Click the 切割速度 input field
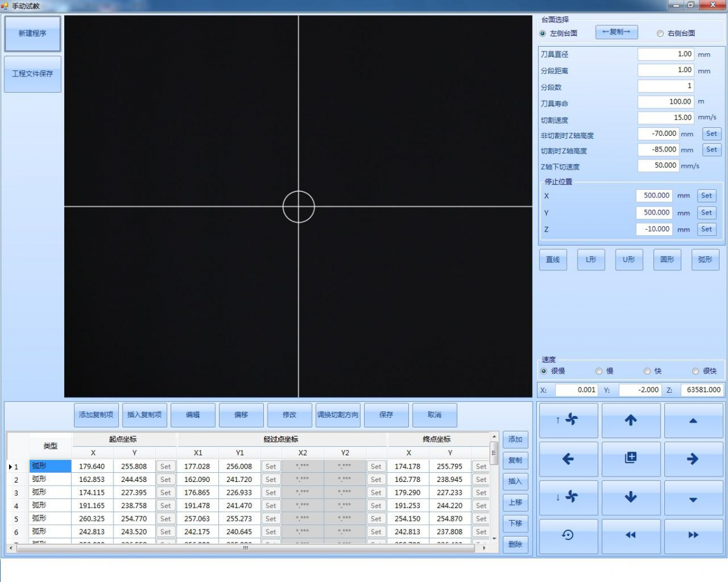 (666, 118)
